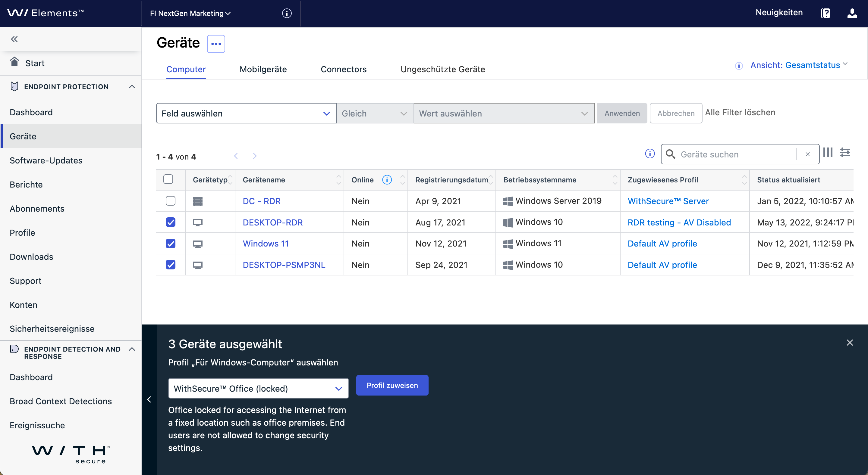Open the Feld auswählen dropdown
The image size is (868, 475).
[x=246, y=113]
